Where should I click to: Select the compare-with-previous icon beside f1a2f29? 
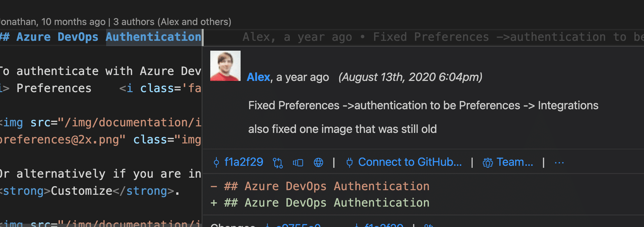(x=277, y=162)
